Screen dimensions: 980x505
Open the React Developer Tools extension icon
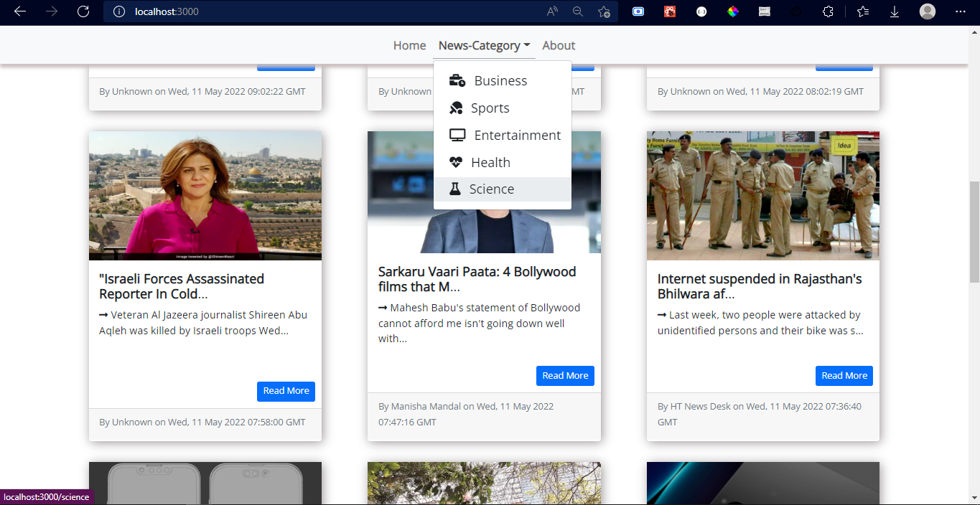tap(670, 11)
